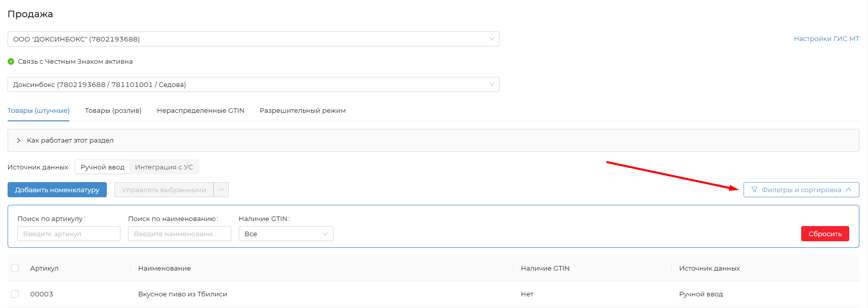Switch data source to Интеграция с УС
This screenshot has height=308, width=868.
(164, 167)
